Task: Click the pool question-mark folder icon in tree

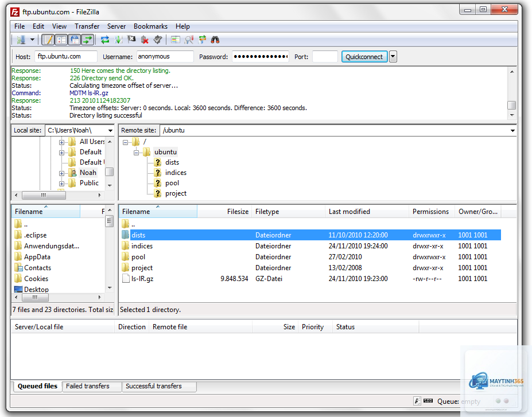Action: (158, 183)
